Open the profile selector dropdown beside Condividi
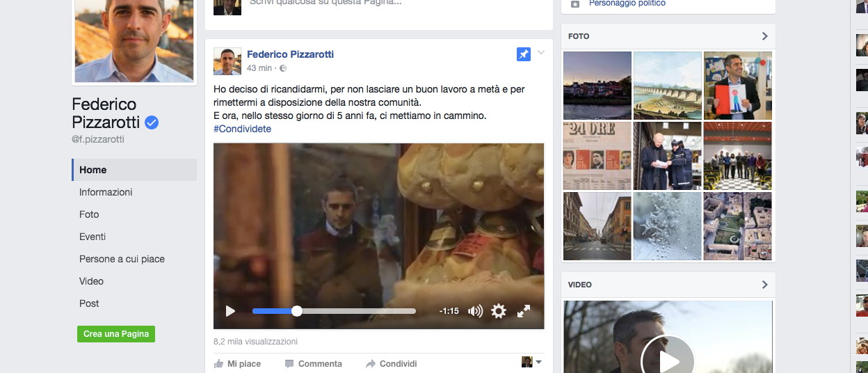Screen dimensions: 868x373 point(531,362)
